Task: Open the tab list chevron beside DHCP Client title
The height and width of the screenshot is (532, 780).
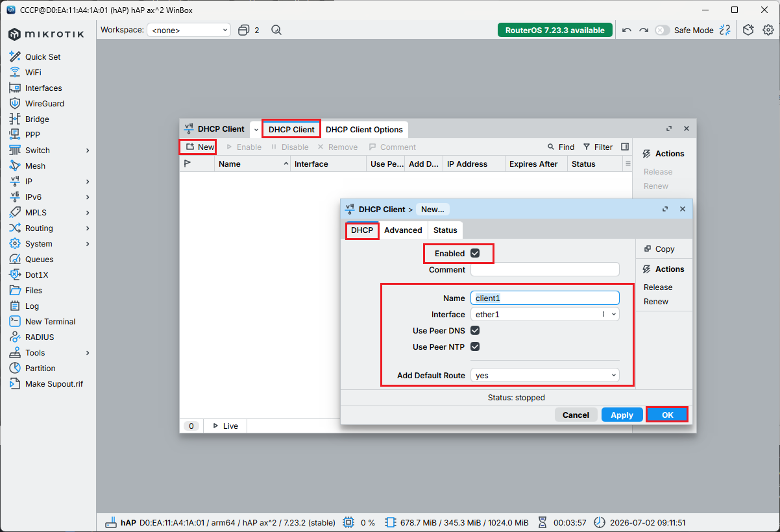Action: pyautogui.click(x=256, y=130)
